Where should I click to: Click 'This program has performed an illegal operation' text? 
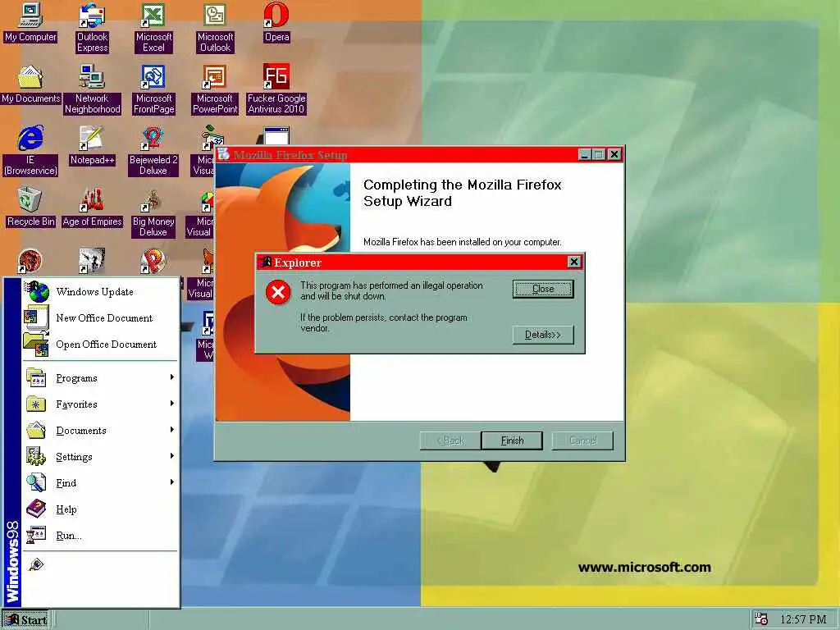coord(391,291)
